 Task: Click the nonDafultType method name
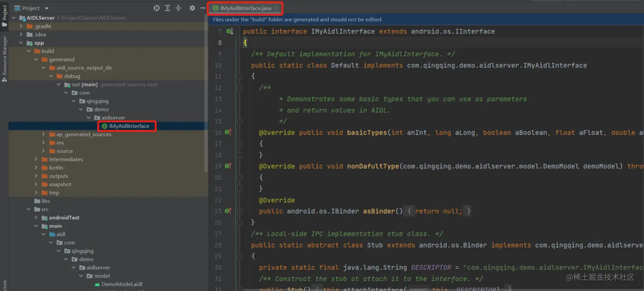(x=373, y=166)
